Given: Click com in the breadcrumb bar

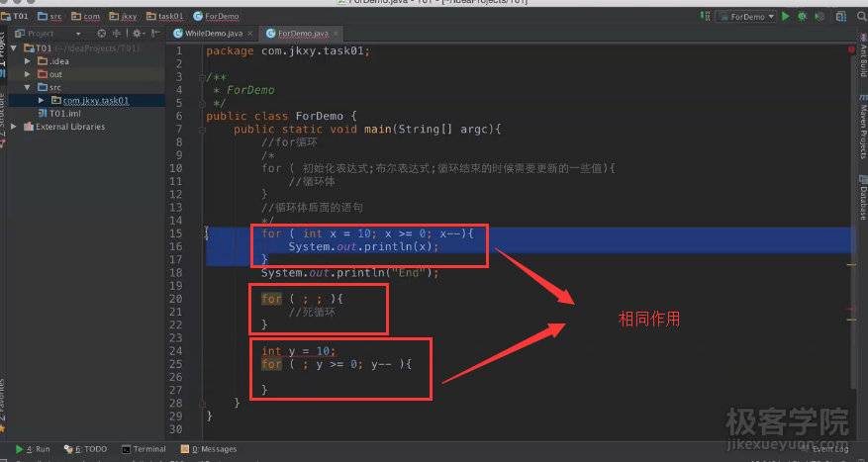Looking at the screenshot, I should pos(86,16).
